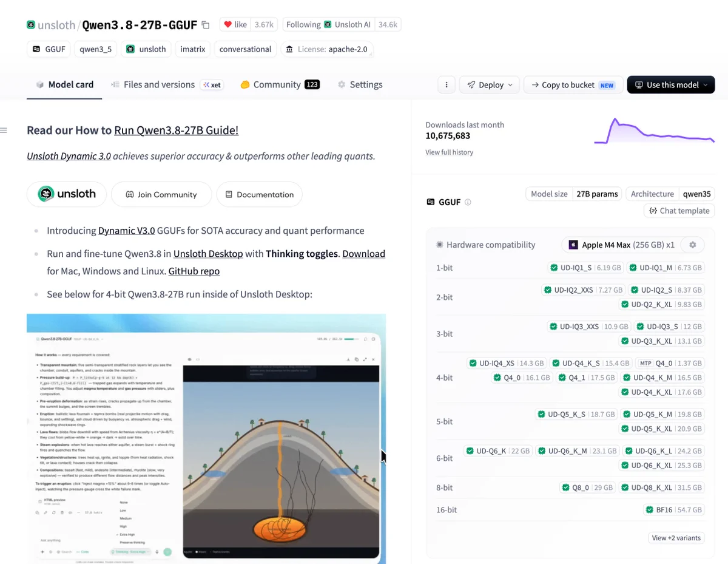Open the Model card tab
The width and height of the screenshot is (728, 564).
64,84
